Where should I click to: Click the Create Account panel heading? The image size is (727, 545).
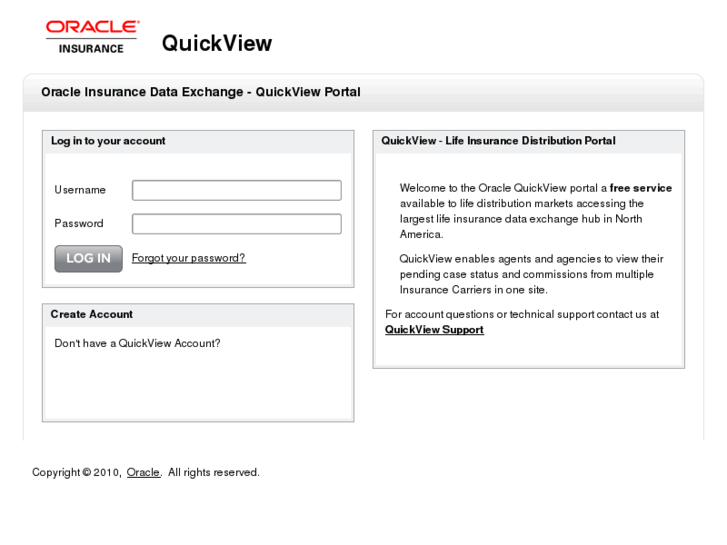(92, 314)
